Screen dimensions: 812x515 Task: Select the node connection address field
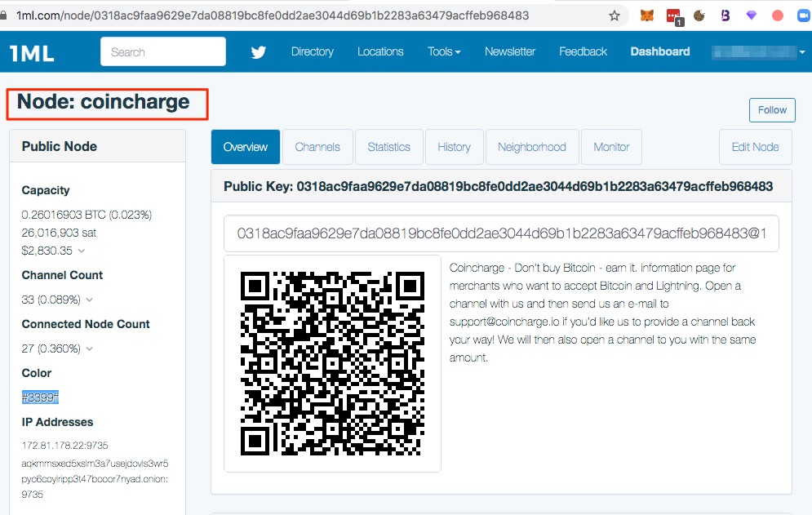[501, 233]
